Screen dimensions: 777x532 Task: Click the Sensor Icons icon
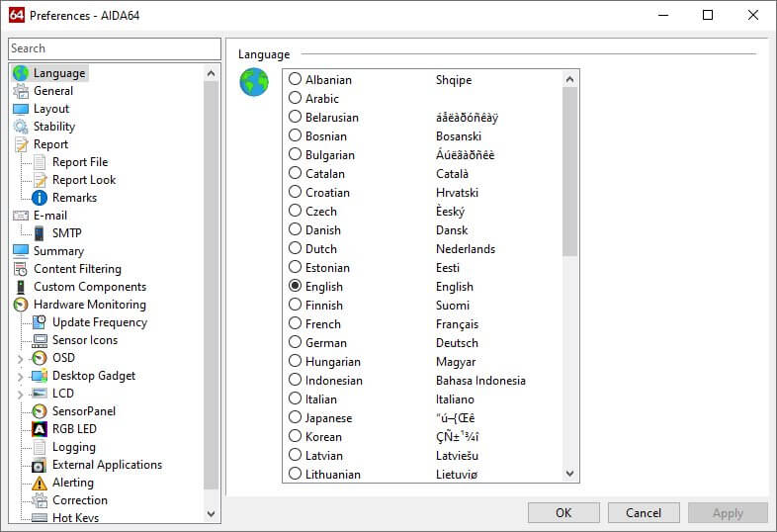[x=40, y=340]
